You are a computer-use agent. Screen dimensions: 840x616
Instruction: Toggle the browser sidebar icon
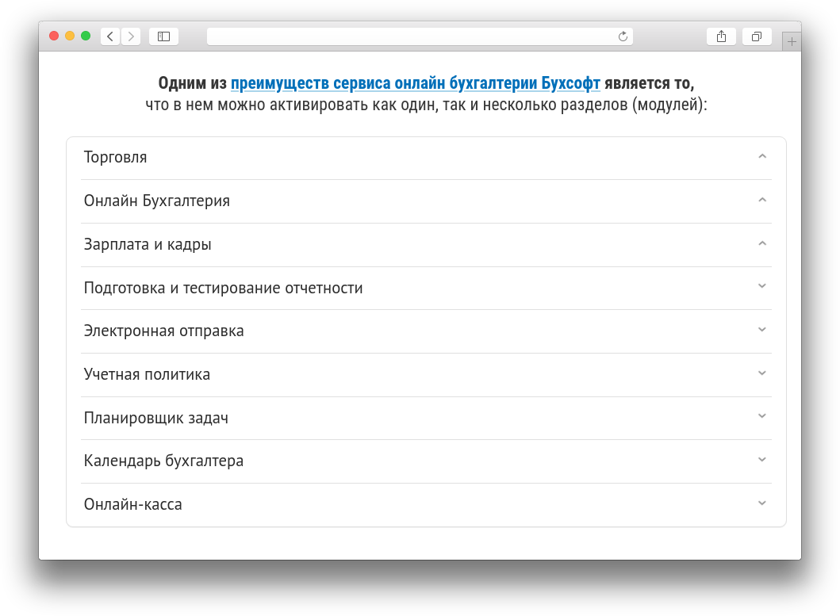point(164,36)
